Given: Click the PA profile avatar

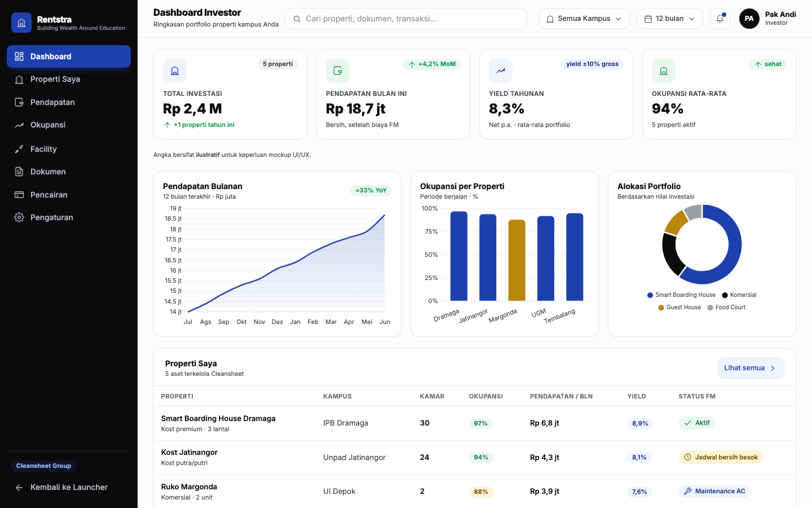Looking at the screenshot, I should tap(749, 19).
